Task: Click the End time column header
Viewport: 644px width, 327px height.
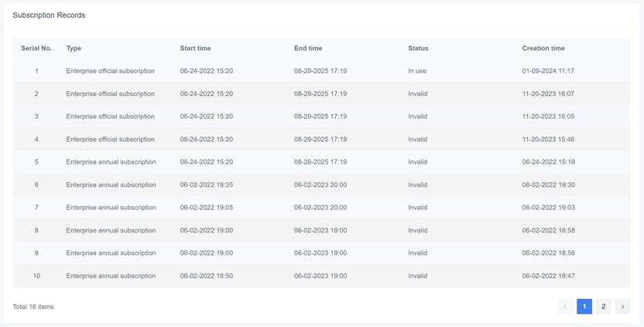Action: (308, 48)
